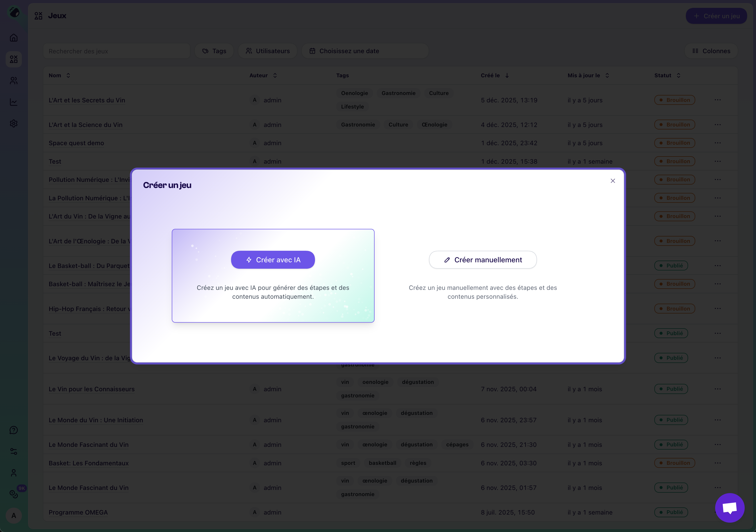
Task: Open the users icon in sidebar
Action: point(14,81)
